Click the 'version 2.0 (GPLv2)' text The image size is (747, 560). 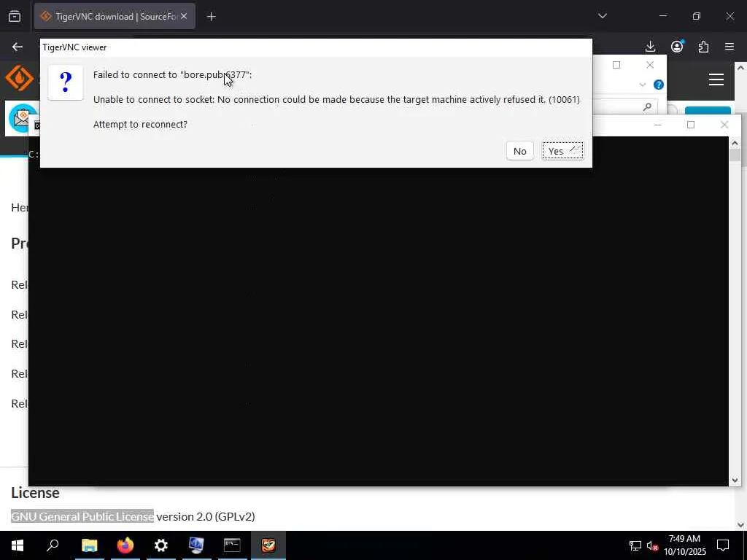click(x=206, y=516)
